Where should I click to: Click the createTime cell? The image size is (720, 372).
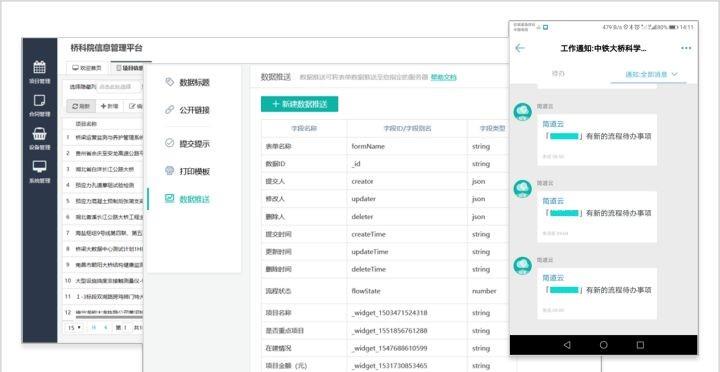407,234
